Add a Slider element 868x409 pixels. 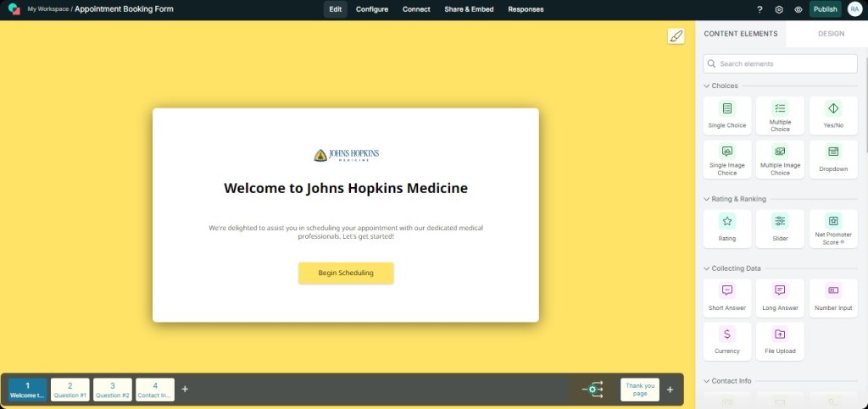pos(780,229)
